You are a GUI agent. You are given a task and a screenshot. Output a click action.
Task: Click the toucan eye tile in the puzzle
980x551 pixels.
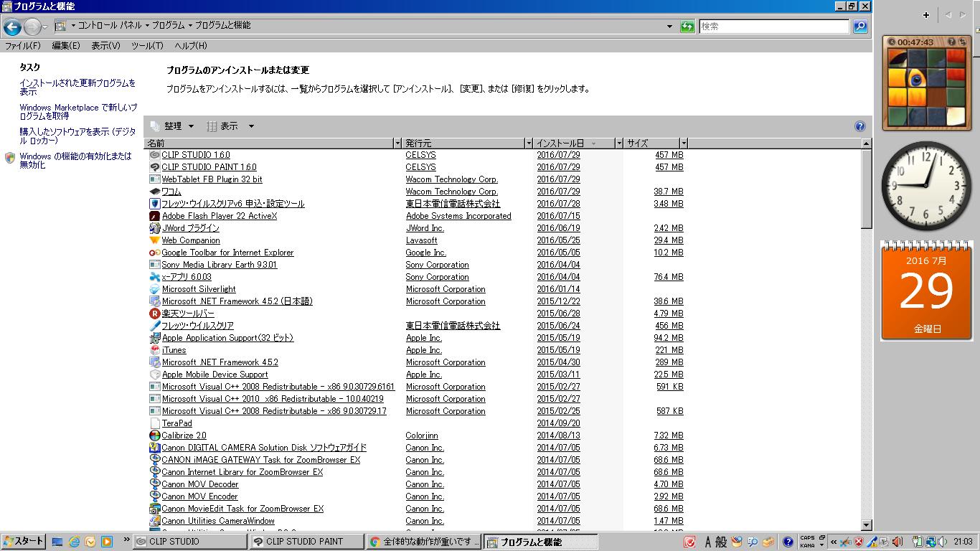pos(916,77)
